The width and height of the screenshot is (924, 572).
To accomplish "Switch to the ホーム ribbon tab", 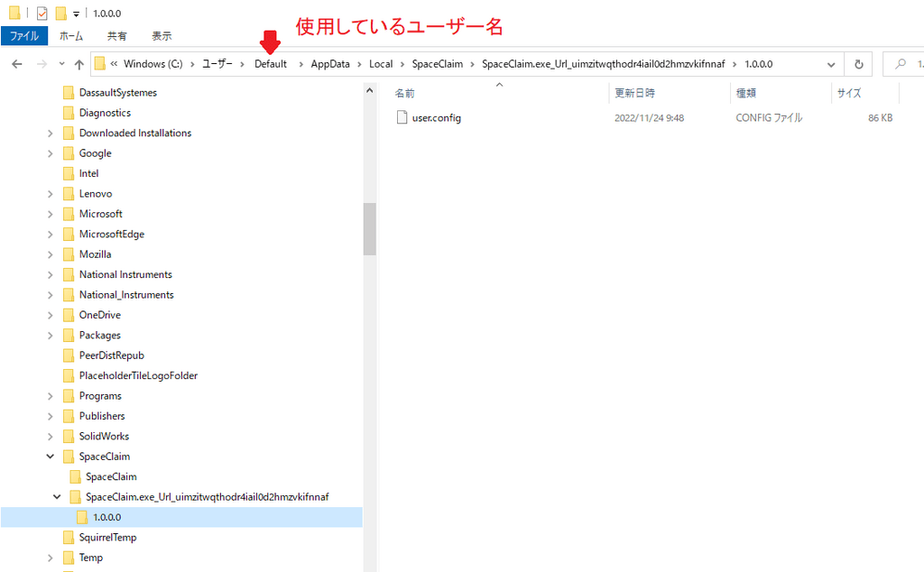I will point(71,36).
